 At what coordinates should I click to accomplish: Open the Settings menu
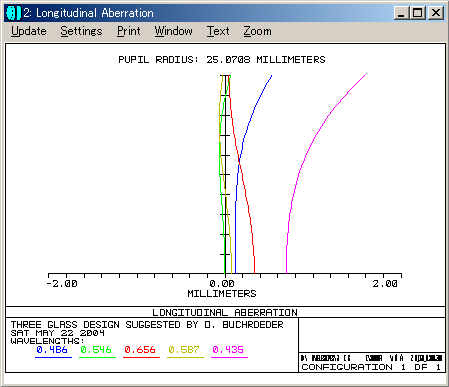(x=81, y=31)
